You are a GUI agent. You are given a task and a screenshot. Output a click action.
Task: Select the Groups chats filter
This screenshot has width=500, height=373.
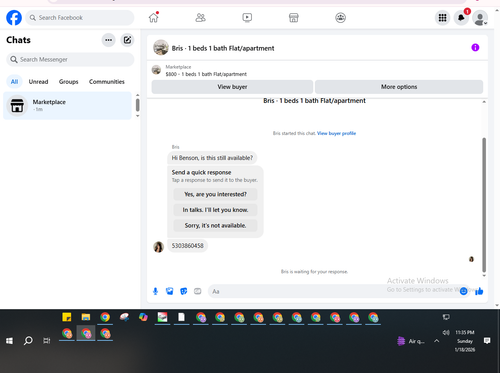[69, 82]
